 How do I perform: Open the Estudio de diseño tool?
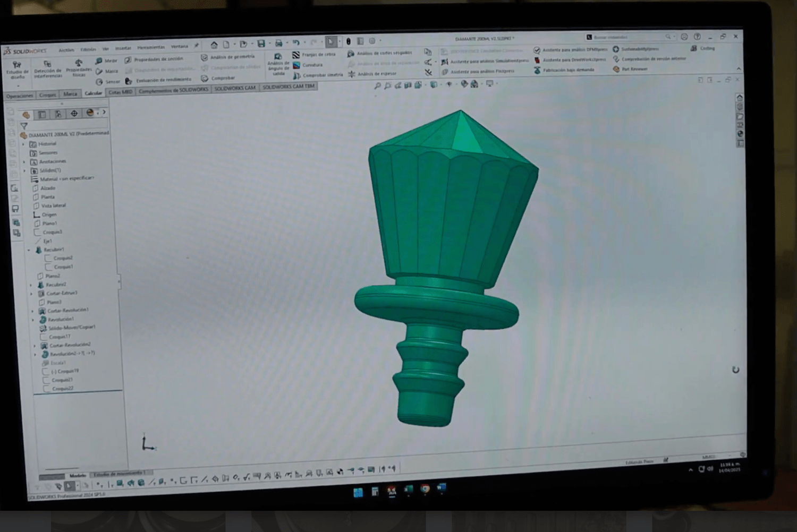17,70
